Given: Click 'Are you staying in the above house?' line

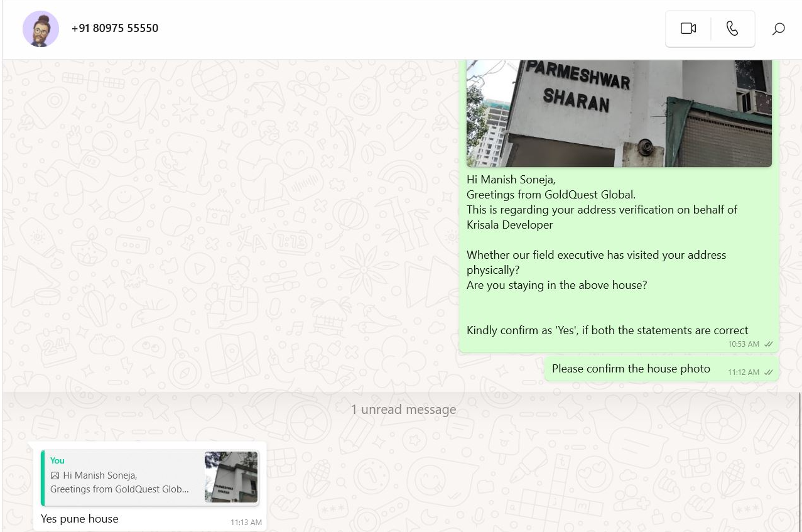Looking at the screenshot, I should pos(556,285).
